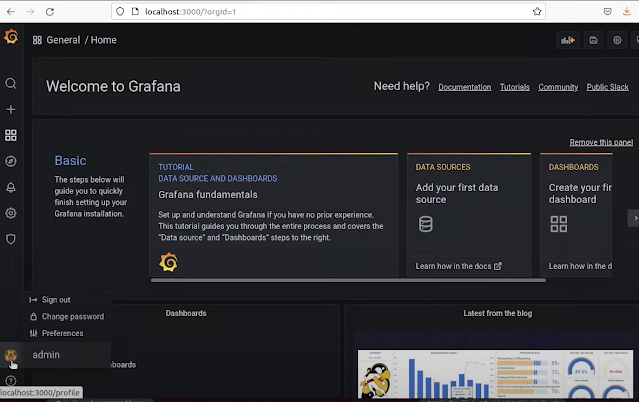The image size is (639, 402).
Task: Open the Server Admin shield icon
Action: point(11,239)
